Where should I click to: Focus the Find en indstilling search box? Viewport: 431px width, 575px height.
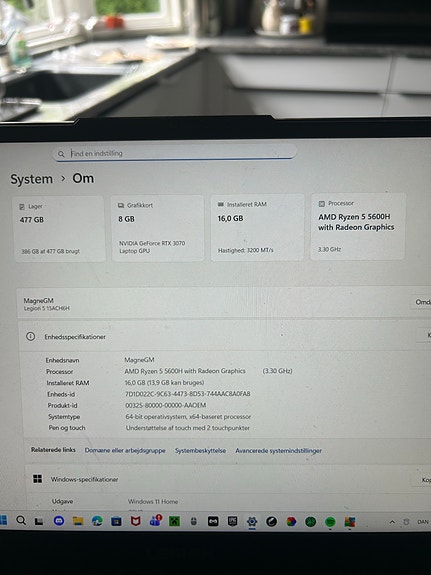click(x=175, y=152)
